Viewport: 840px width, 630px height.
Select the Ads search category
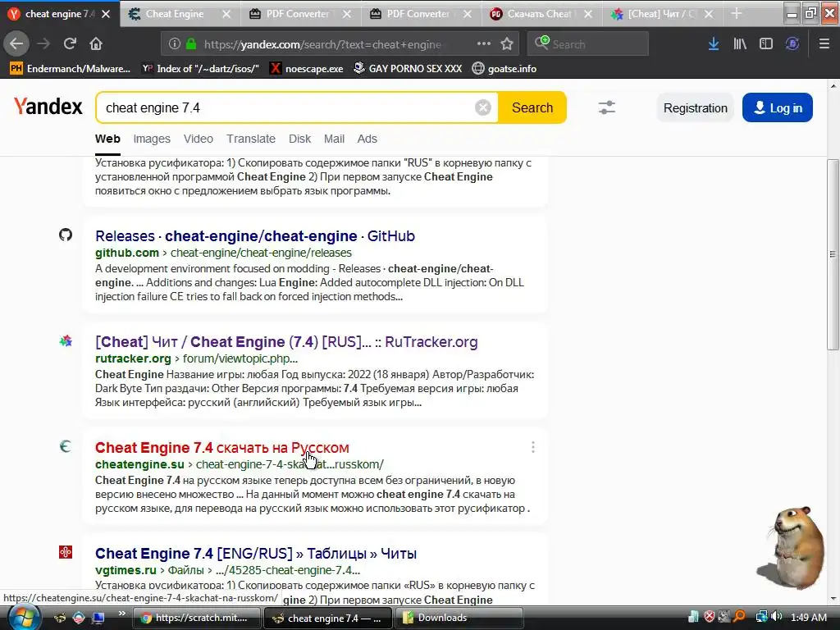[x=367, y=139]
